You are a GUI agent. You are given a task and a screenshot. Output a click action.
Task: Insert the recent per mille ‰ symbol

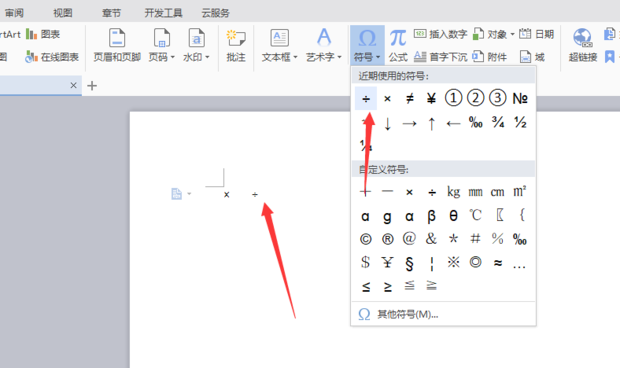[476, 123]
